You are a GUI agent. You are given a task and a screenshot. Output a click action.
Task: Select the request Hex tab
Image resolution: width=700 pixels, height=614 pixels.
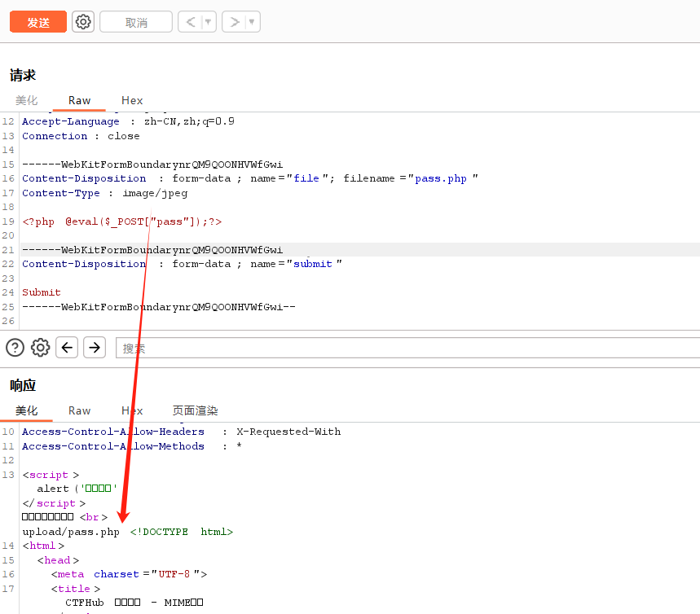[x=132, y=100]
